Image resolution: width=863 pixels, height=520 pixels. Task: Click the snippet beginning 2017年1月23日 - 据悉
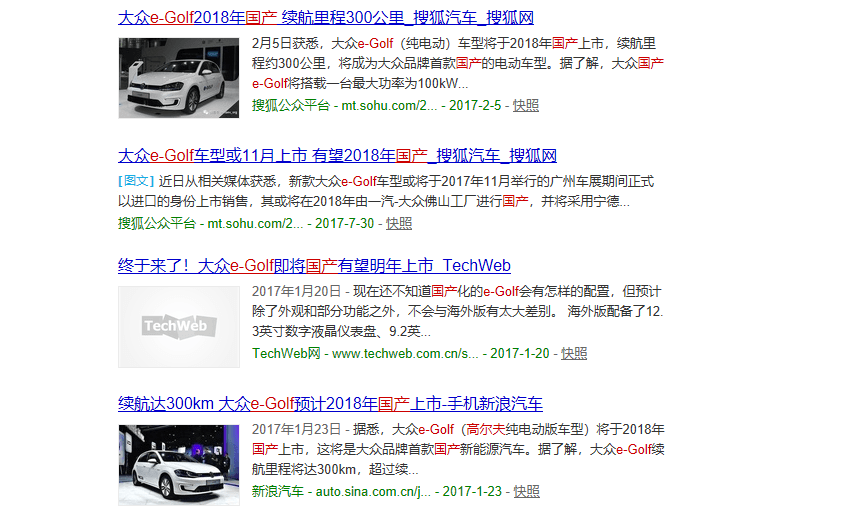tap(458, 450)
